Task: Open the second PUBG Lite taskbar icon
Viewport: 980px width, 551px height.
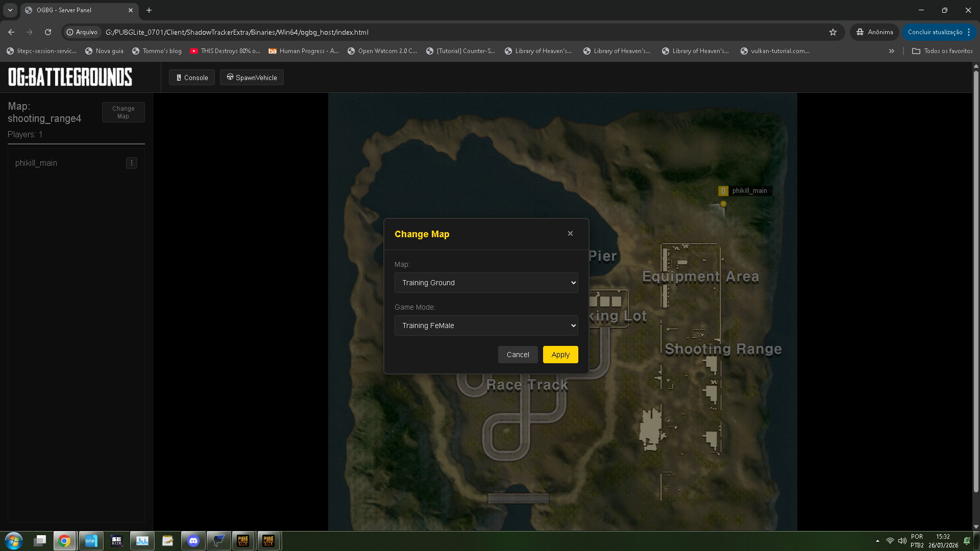Action: pyautogui.click(x=268, y=541)
